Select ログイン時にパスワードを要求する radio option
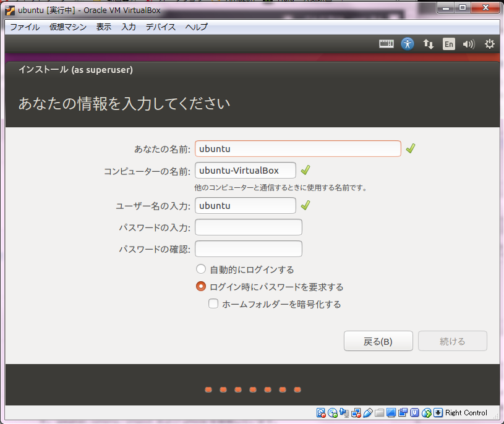 coord(201,287)
